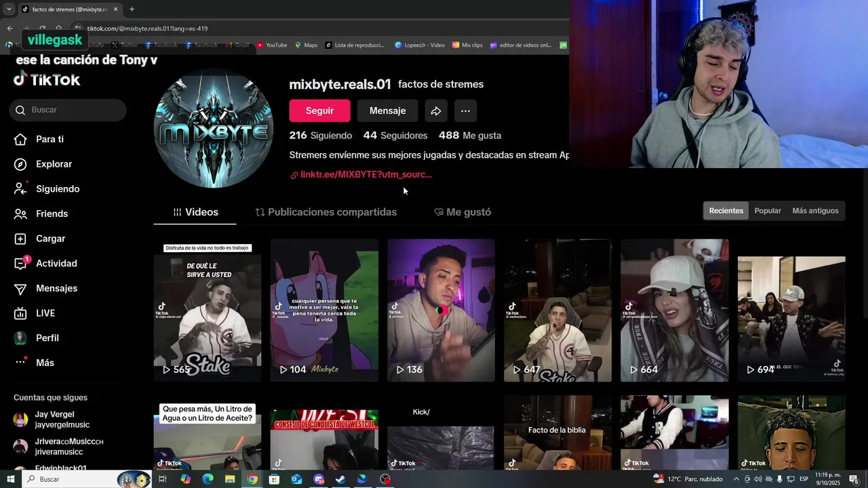
Task: Switch to Me gustó tab
Action: click(x=462, y=212)
